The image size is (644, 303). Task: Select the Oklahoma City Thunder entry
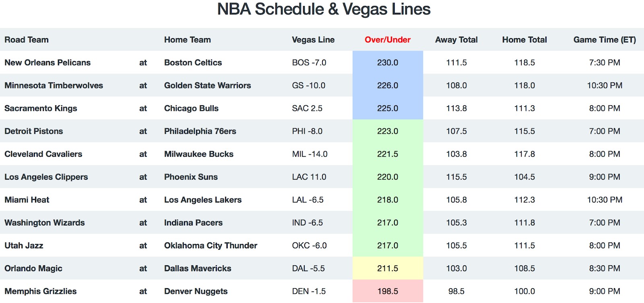pos(211,246)
